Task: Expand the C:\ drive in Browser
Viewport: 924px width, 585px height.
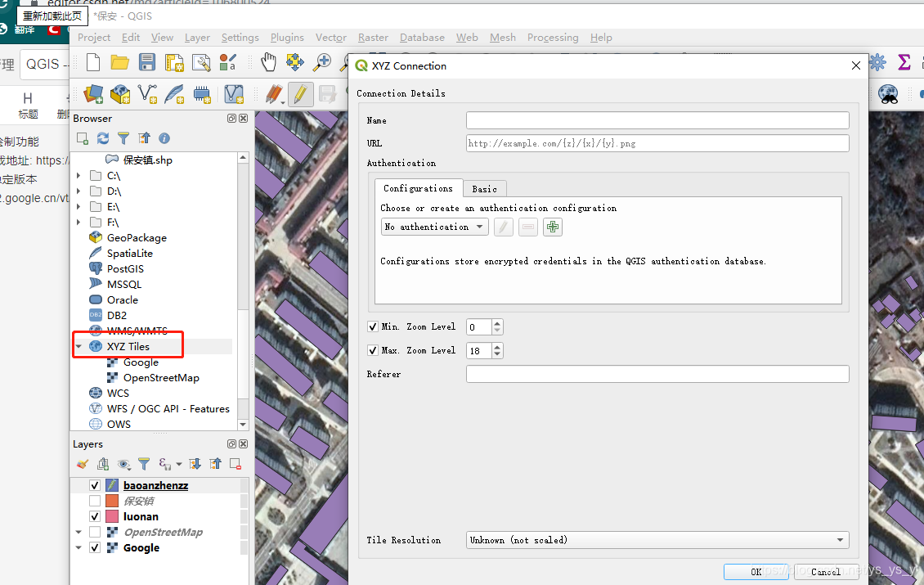Action: 78,176
